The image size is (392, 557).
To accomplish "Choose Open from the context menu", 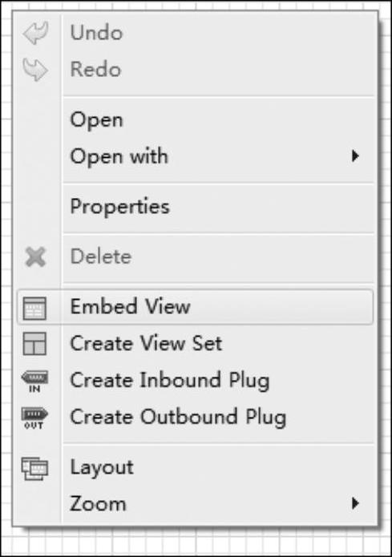I will (97, 120).
